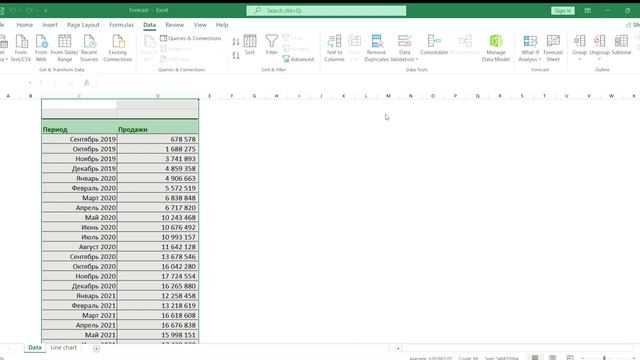The image size is (640, 360).
Task: Click the Insert Function fx icon
Action: click(87, 83)
